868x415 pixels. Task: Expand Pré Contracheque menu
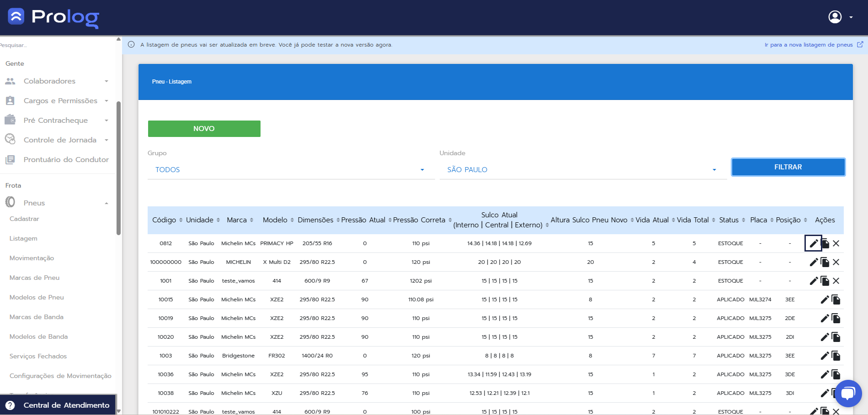coord(57,121)
